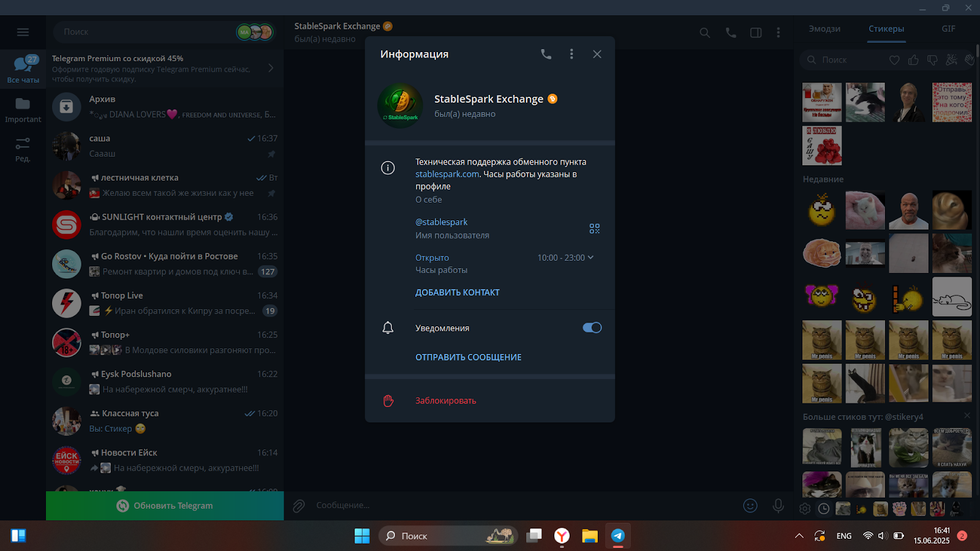Switch to the Эмодзи tab
The image size is (980, 551).
tap(824, 29)
